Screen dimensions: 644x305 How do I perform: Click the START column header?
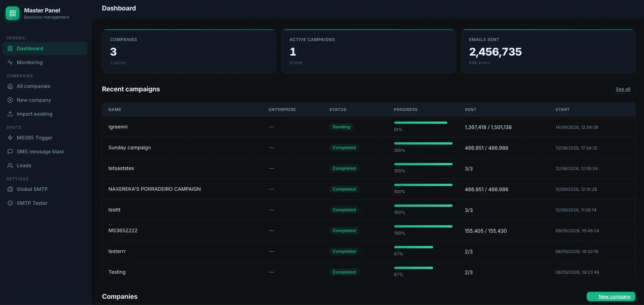coord(563,109)
